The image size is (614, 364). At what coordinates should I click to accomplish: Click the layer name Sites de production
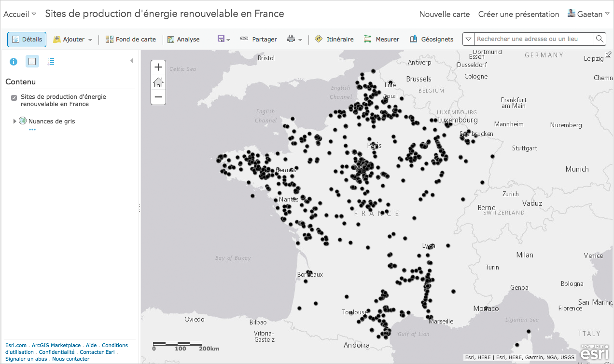tap(63, 100)
